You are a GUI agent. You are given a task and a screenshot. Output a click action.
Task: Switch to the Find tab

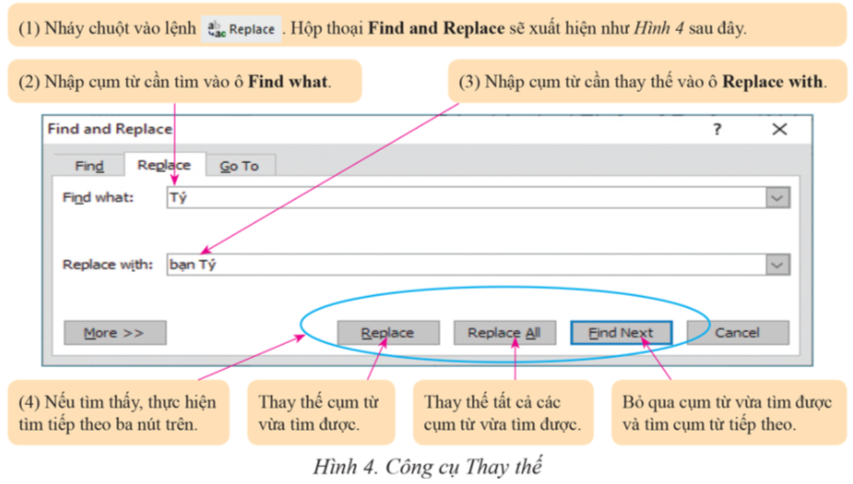pos(90,166)
